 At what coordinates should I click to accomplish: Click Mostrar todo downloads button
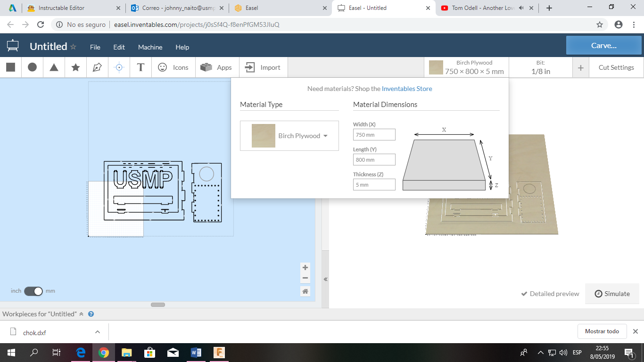(x=602, y=331)
